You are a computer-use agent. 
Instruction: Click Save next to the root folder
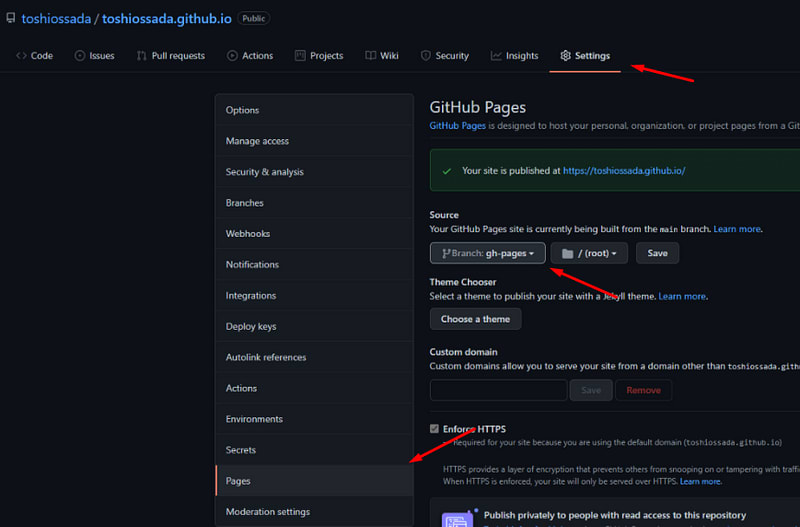point(657,253)
